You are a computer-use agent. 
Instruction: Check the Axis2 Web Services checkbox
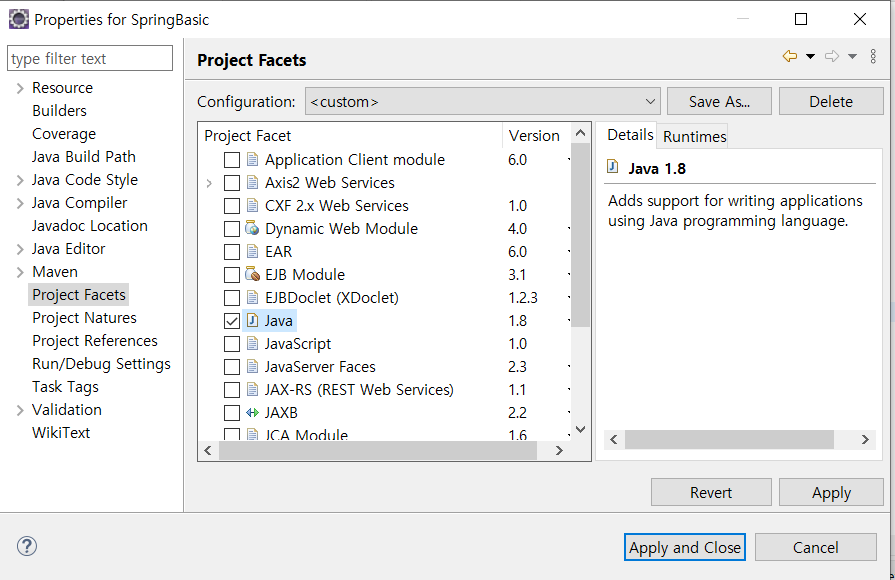[x=232, y=183]
